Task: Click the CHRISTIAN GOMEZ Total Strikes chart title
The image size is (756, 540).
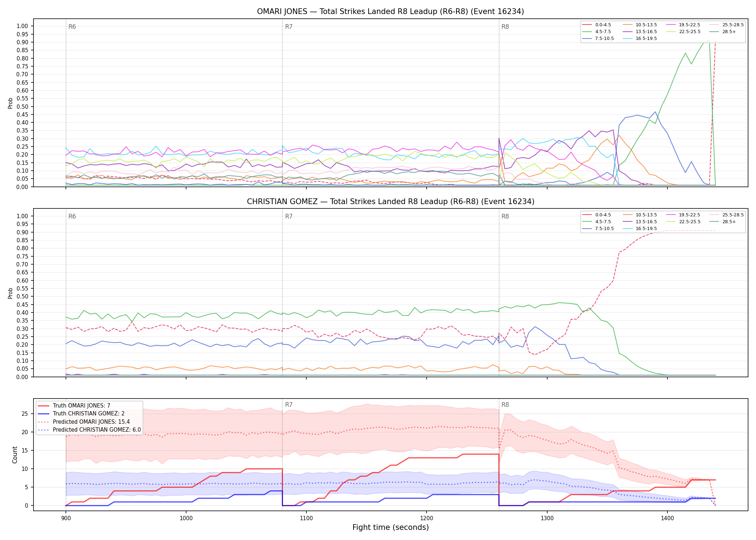Action: pyautogui.click(x=390, y=202)
